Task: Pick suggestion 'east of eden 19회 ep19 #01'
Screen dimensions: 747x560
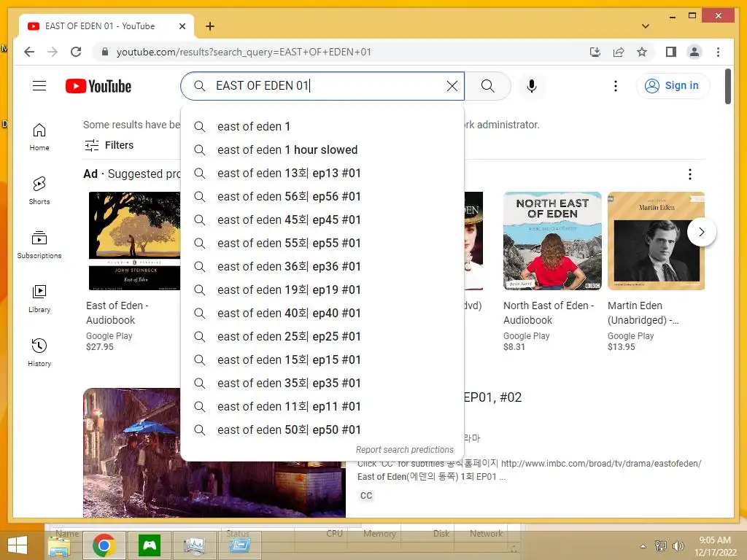Action: pos(322,290)
